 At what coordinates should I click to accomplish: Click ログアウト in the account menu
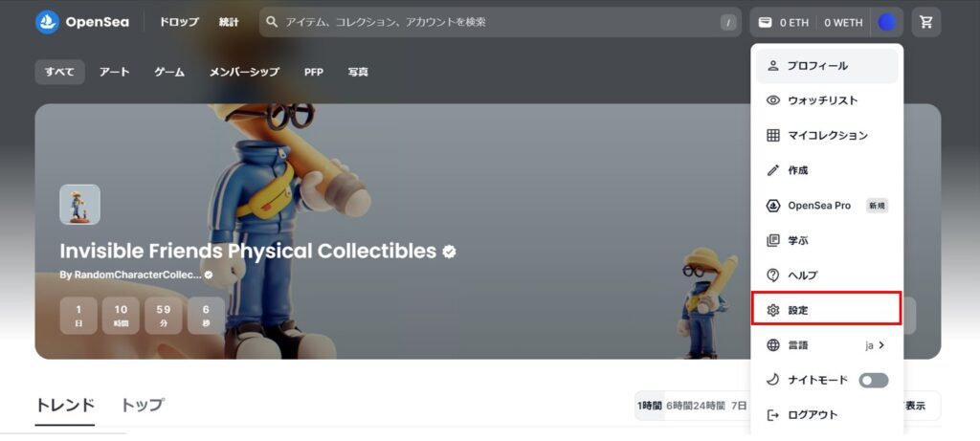tap(826, 415)
